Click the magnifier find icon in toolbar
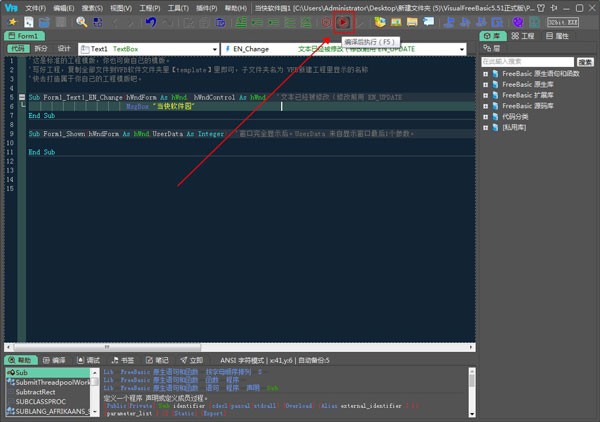The width and height of the screenshot is (600, 422). [82, 21]
